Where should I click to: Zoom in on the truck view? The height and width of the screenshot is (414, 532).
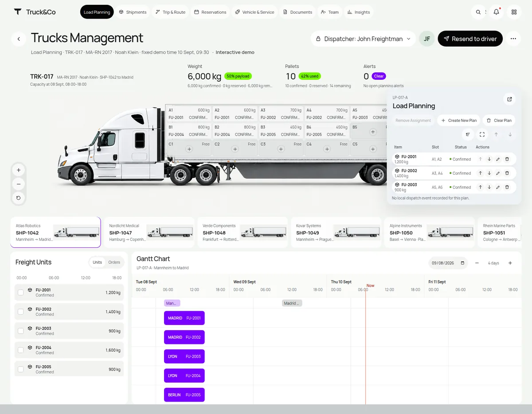19,170
